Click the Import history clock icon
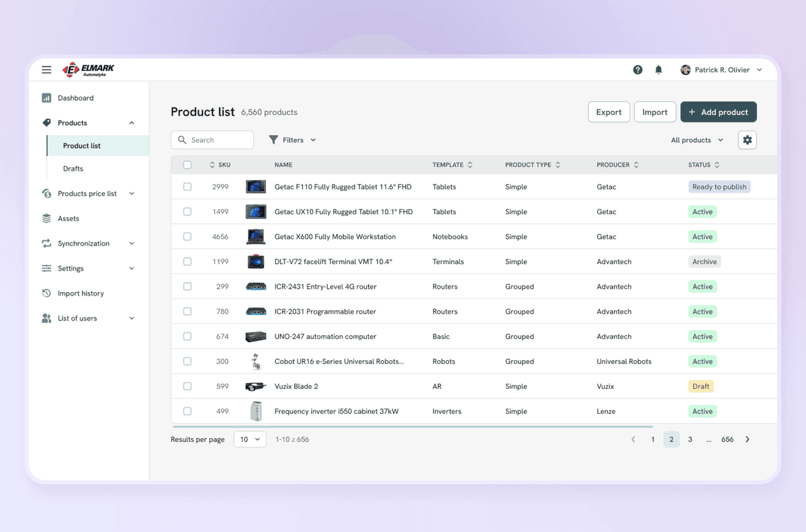This screenshot has height=532, width=806. (46, 294)
